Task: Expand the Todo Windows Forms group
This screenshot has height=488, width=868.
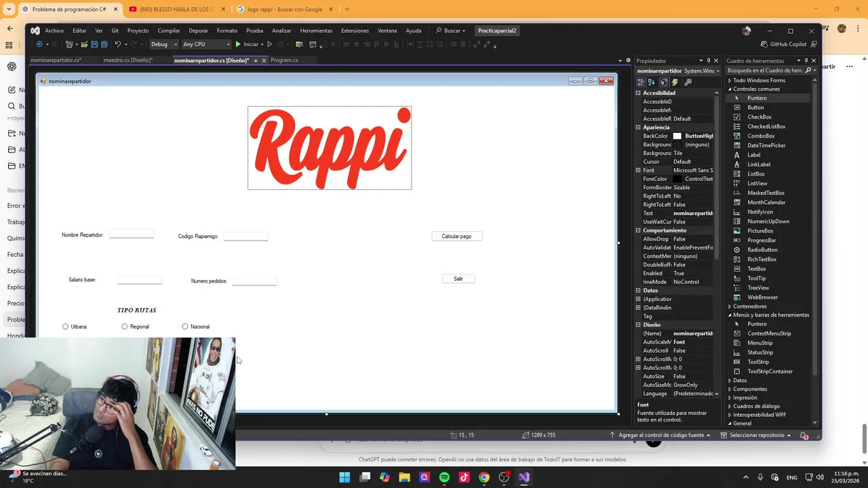Action: click(x=730, y=80)
